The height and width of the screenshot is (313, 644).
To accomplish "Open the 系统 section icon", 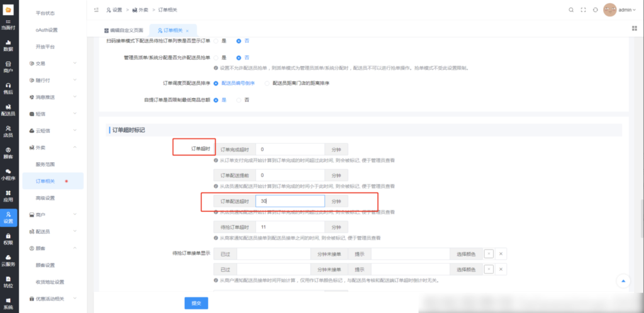I will 8,304.
